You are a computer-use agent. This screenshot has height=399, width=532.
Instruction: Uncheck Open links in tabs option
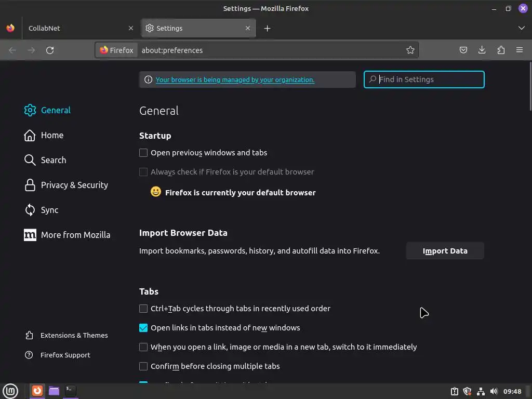[x=143, y=328]
